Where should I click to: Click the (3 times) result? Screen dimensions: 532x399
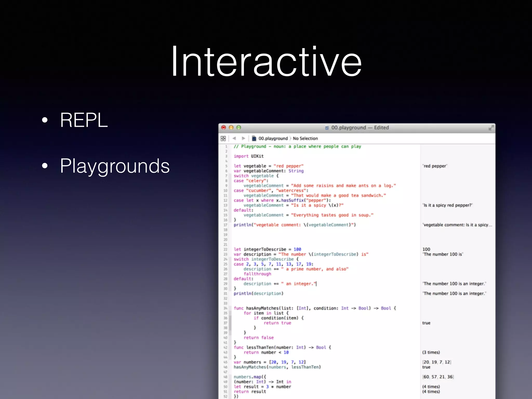[431, 353]
